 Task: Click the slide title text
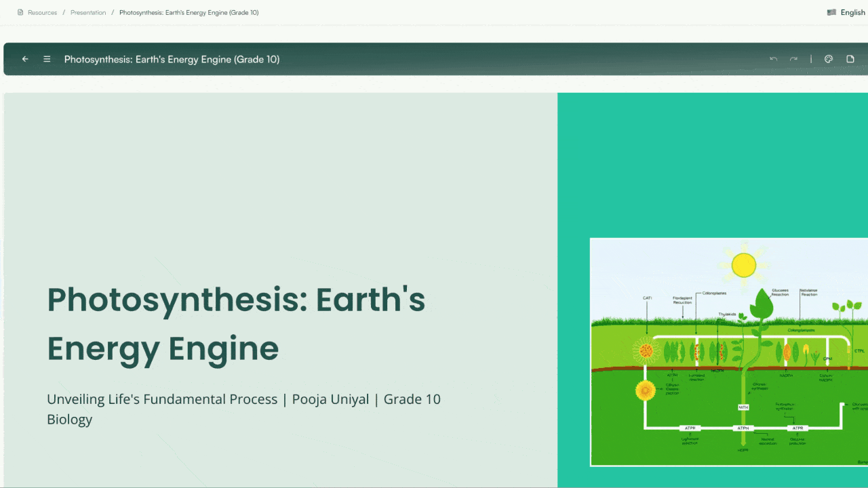[x=235, y=324]
